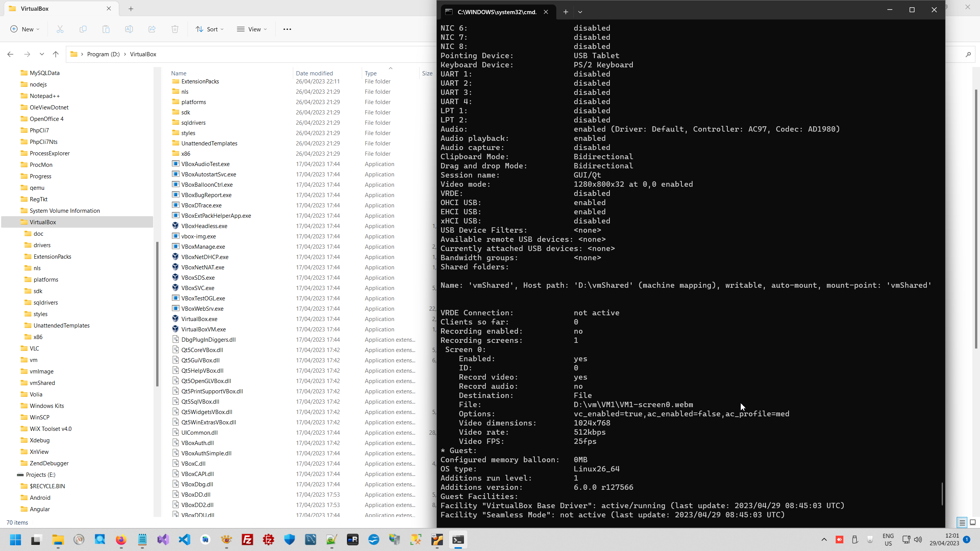The height and width of the screenshot is (551, 980).
Task: Open terminal new-tab profile dropdown arrow
Action: (580, 12)
